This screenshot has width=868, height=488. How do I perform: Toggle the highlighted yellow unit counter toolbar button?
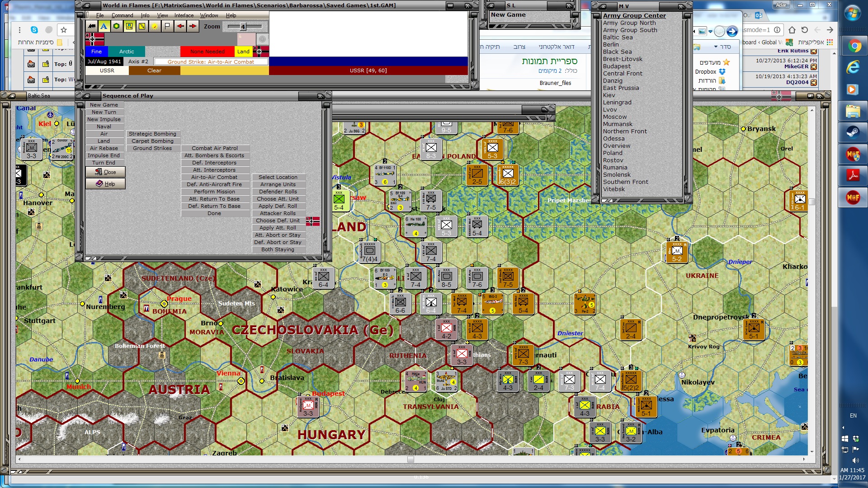(x=129, y=26)
